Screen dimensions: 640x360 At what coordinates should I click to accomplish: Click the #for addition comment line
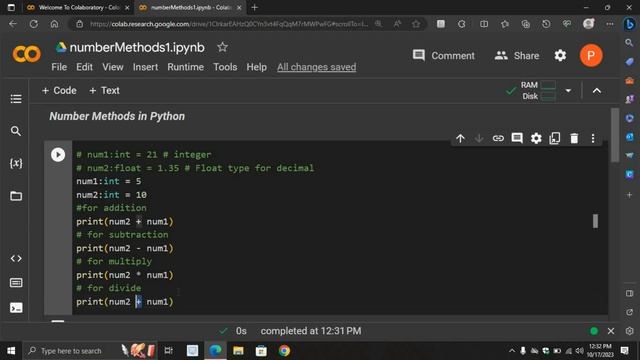click(111, 208)
